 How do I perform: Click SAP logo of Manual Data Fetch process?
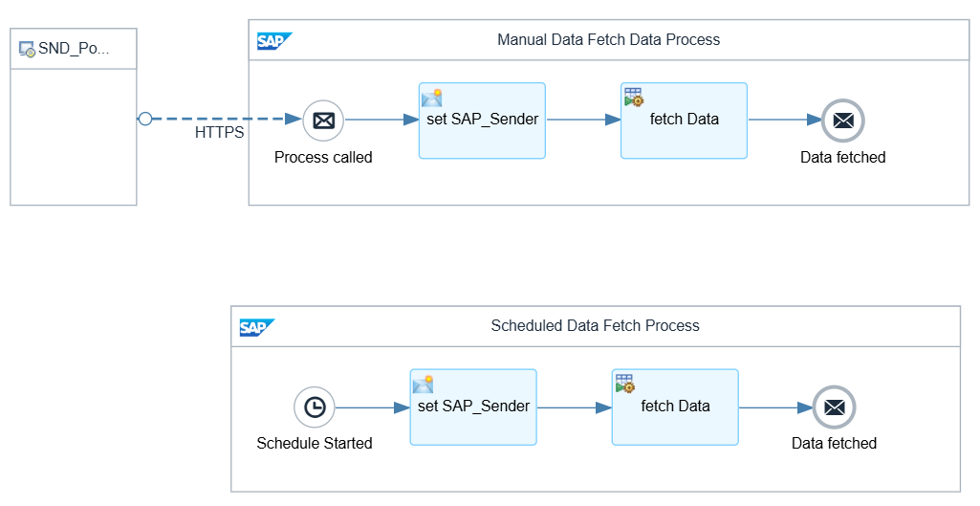(x=273, y=41)
